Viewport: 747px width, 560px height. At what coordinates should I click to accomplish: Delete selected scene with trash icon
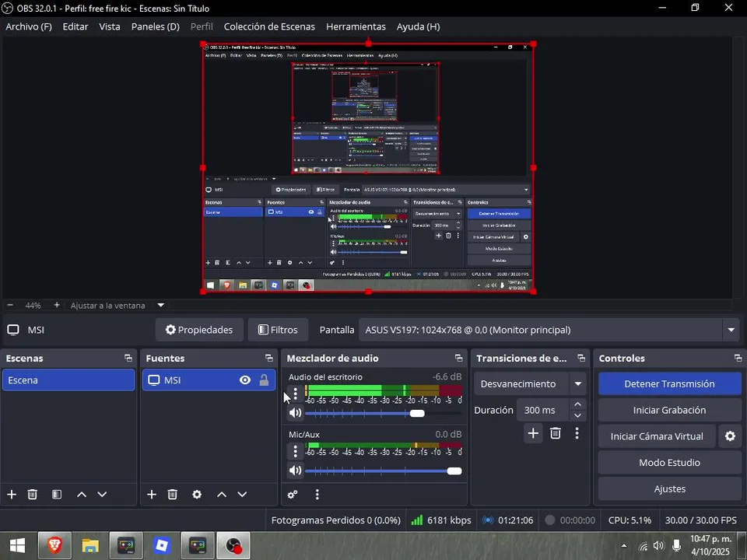(x=33, y=495)
